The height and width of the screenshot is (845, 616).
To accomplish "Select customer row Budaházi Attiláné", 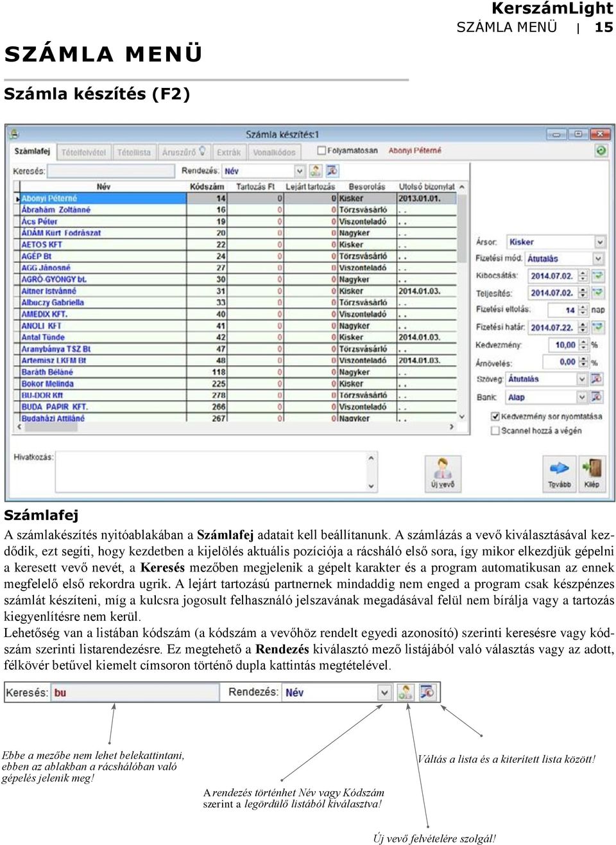I will click(x=238, y=418).
